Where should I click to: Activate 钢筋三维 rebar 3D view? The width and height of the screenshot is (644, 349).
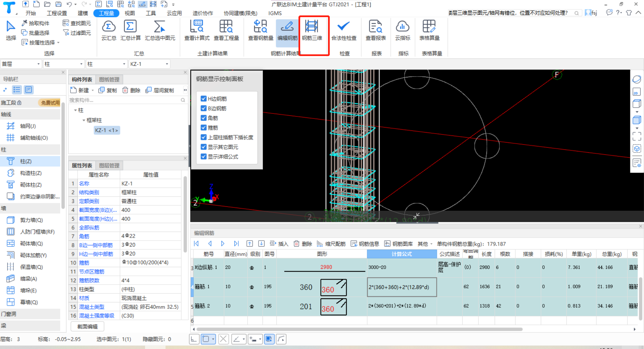click(x=312, y=31)
